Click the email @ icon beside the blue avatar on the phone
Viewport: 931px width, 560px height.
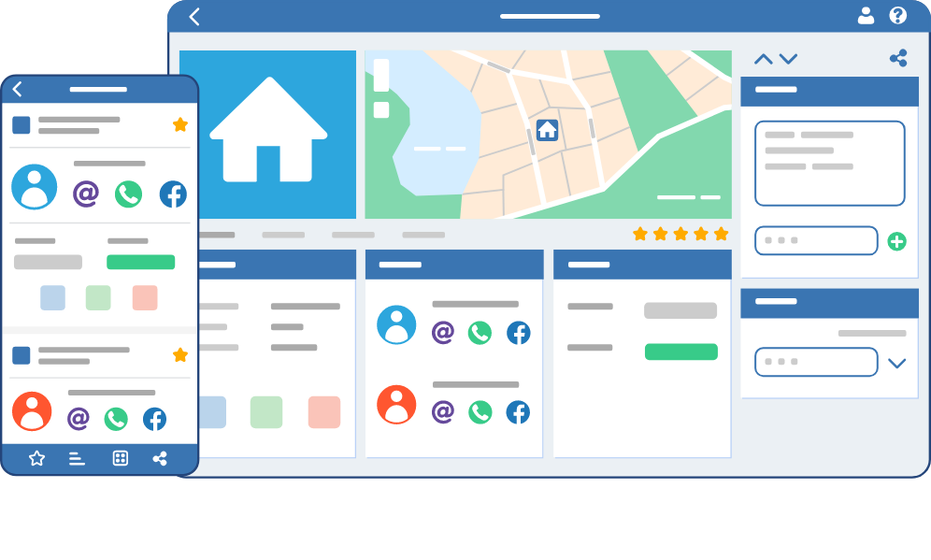coord(85,194)
